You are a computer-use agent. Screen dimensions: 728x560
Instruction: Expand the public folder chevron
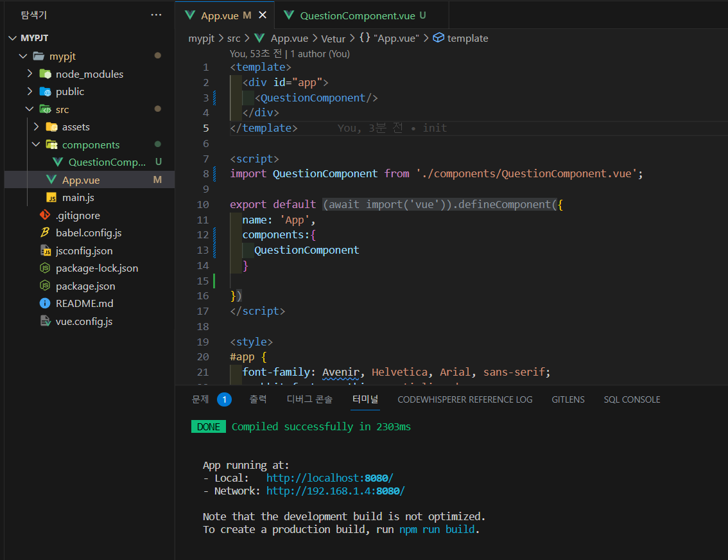(x=30, y=91)
